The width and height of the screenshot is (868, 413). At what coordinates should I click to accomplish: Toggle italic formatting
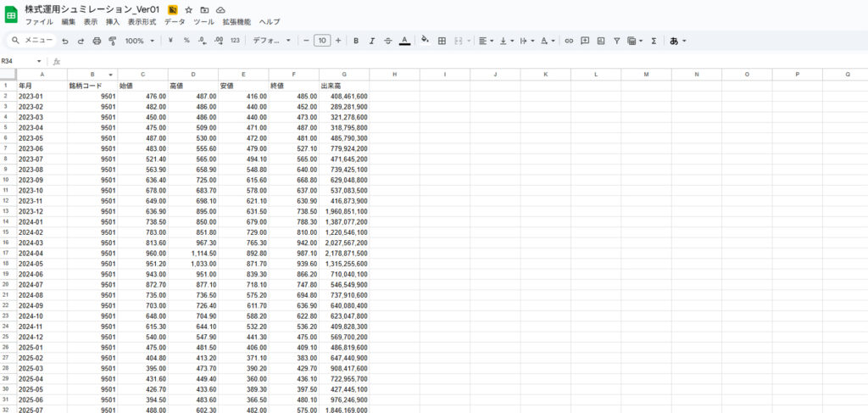coord(372,41)
